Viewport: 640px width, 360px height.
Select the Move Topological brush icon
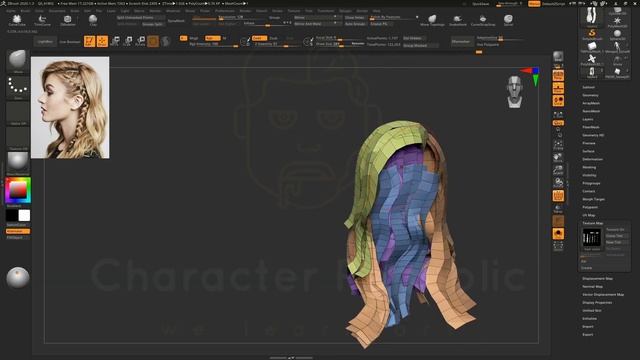(432, 20)
